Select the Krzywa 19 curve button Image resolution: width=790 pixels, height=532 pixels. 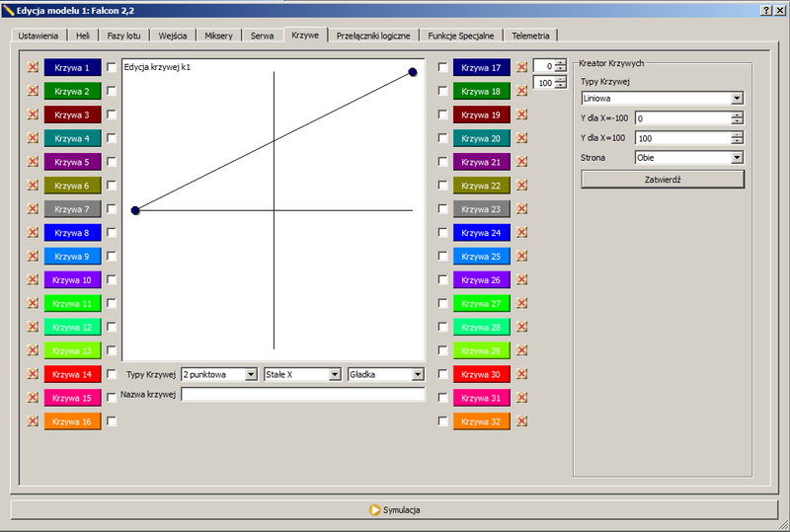pos(481,114)
